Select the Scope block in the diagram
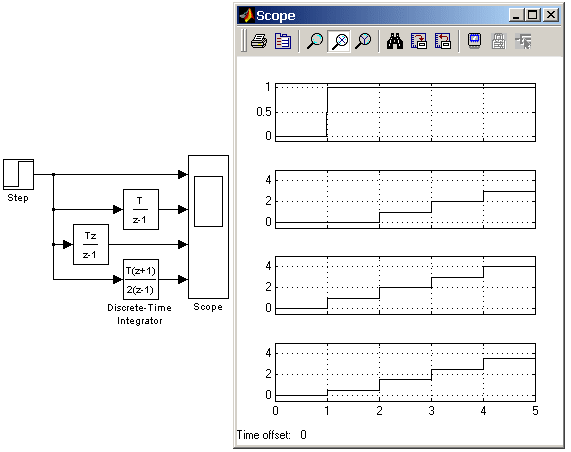The width and height of the screenshot is (571, 452). tap(208, 227)
